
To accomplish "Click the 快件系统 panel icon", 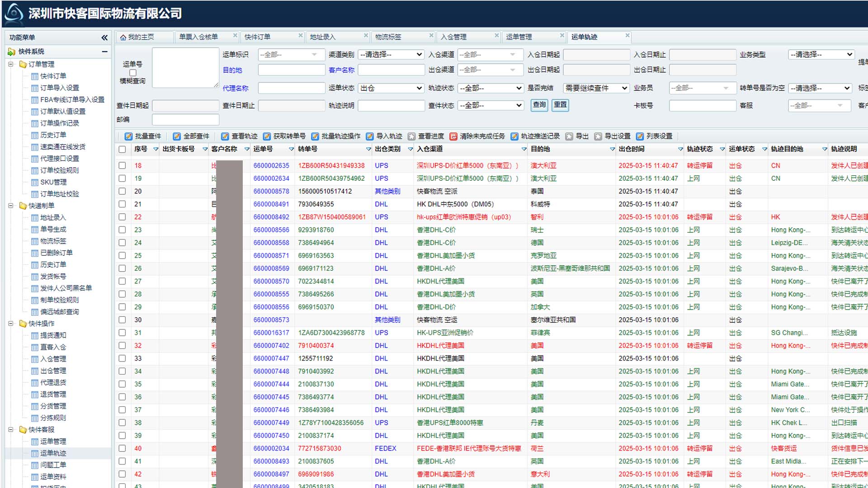I will coord(12,52).
